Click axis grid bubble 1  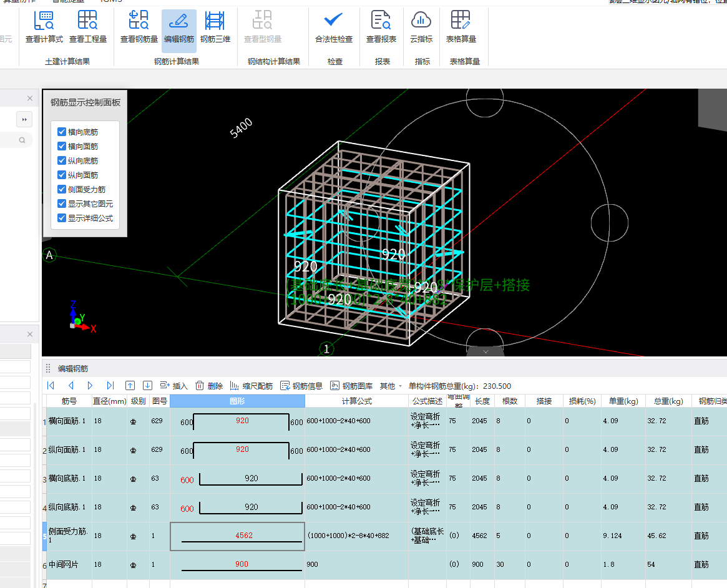tap(326, 349)
